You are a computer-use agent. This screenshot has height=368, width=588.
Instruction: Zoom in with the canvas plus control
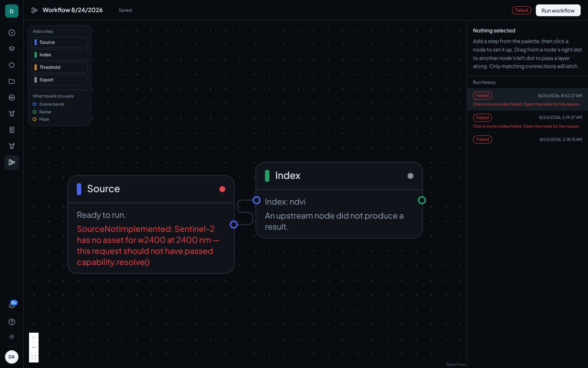coord(34,337)
